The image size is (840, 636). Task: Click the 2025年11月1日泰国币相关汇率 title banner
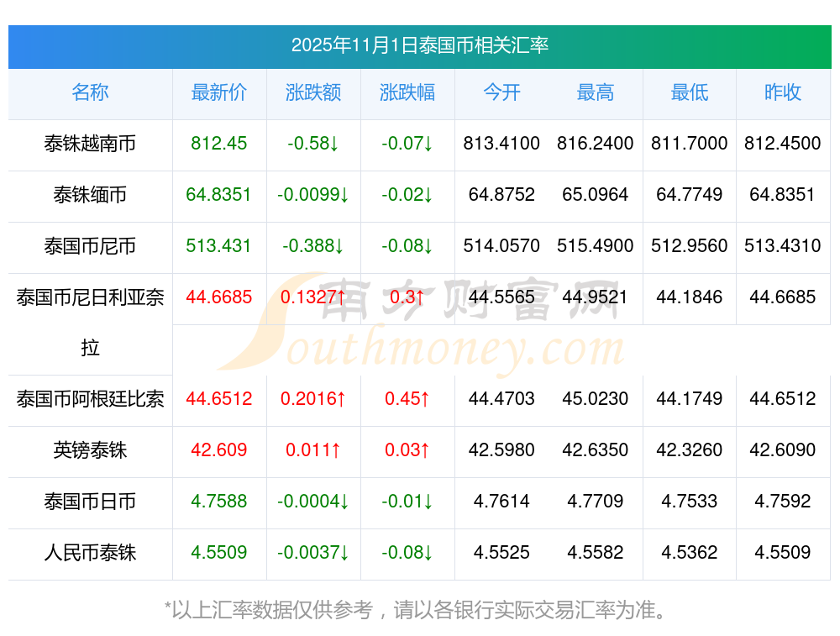(419, 45)
